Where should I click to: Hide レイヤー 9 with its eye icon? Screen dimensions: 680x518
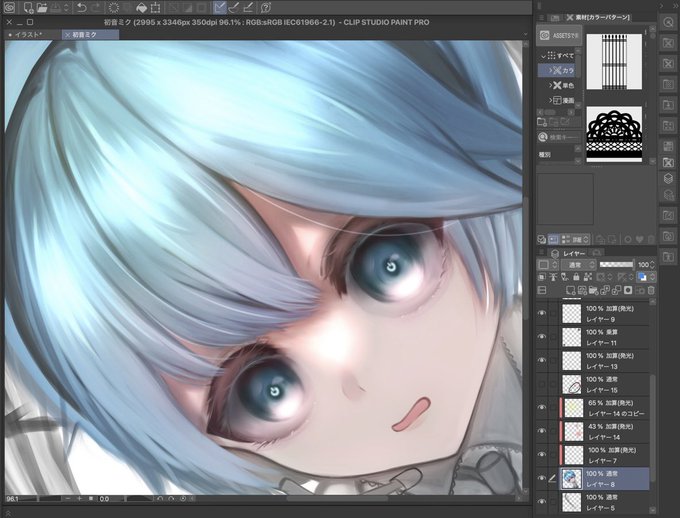[x=542, y=313]
